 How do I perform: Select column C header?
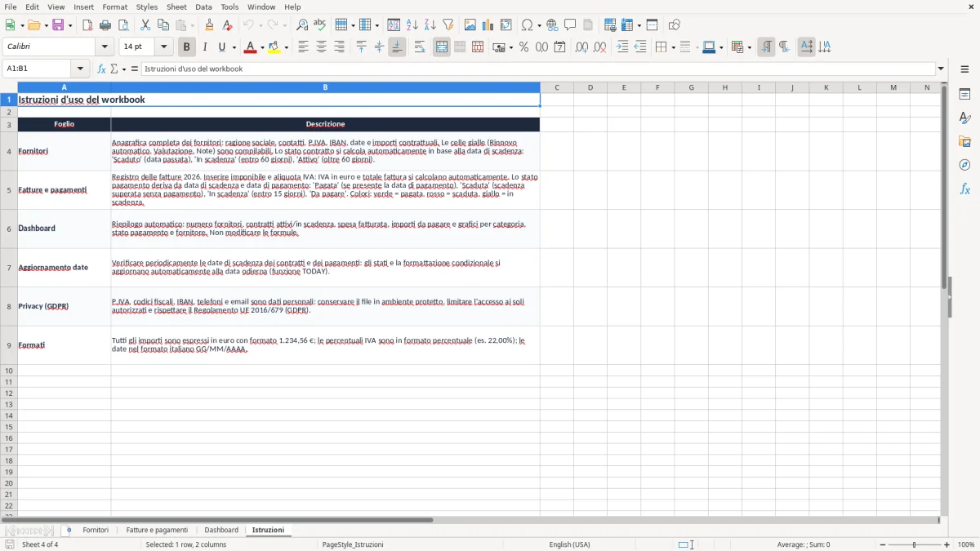[x=557, y=87]
